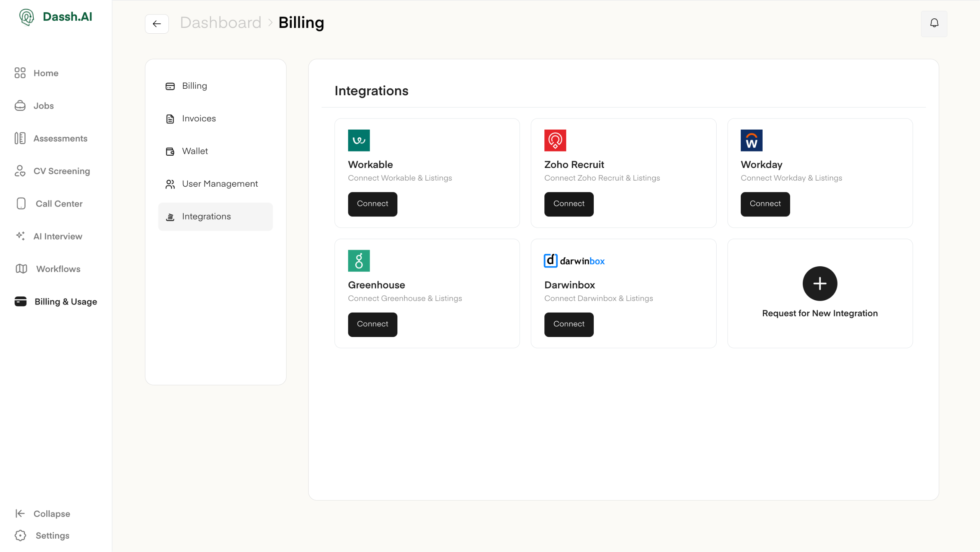980x552 pixels.
Task: Click the Zoho Recruit logo icon
Action: pyautogui.click(x=555, y=140)
